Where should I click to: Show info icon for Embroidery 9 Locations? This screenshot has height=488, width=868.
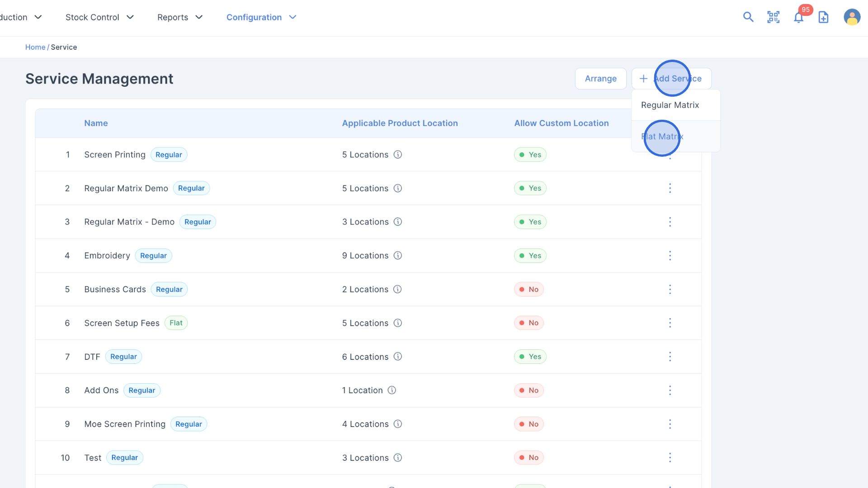398,256
